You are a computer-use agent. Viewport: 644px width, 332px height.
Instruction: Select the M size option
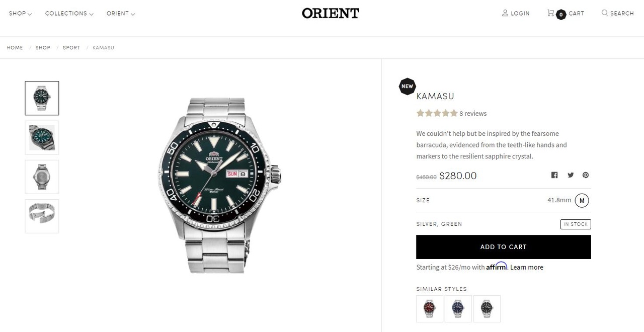coord(582,201)
